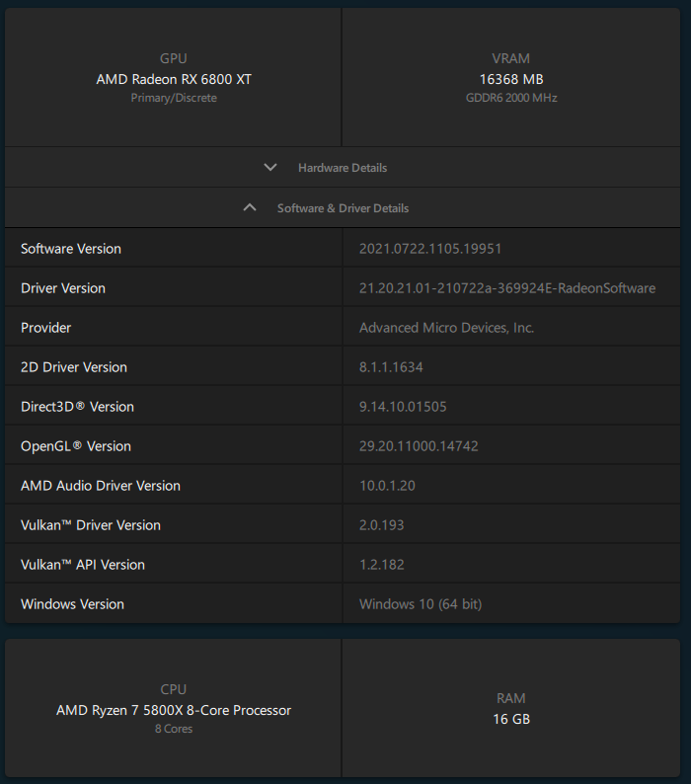Click the Vulkan Driver Version label
Screen dimensions: 691x784
point(91,525)
